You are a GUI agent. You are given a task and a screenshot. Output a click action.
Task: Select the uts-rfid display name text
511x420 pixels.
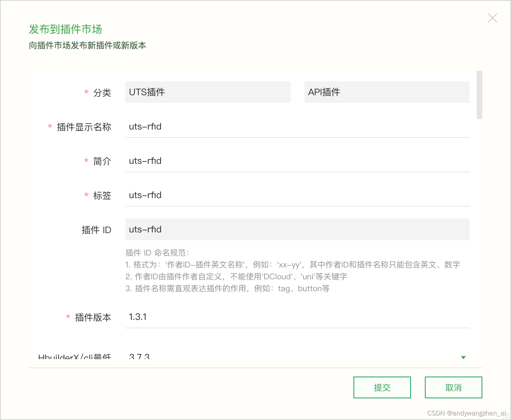tap(145, 126)
